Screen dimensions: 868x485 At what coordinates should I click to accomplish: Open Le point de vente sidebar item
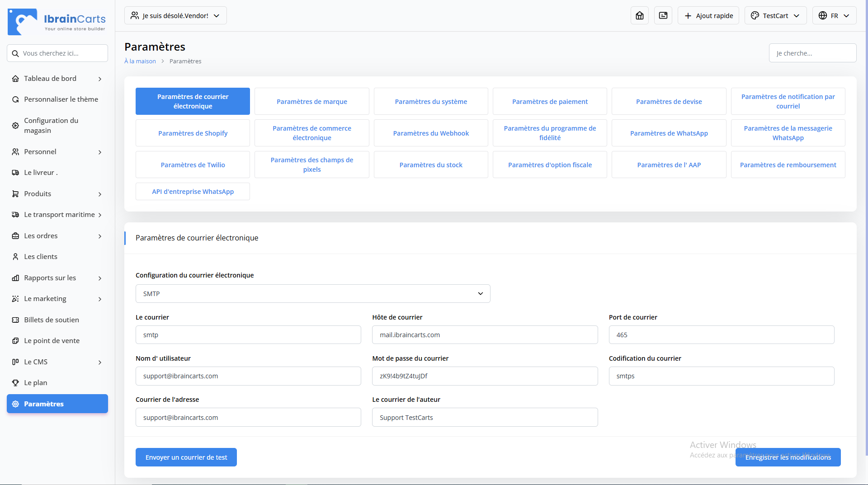[x=52, y=341]
